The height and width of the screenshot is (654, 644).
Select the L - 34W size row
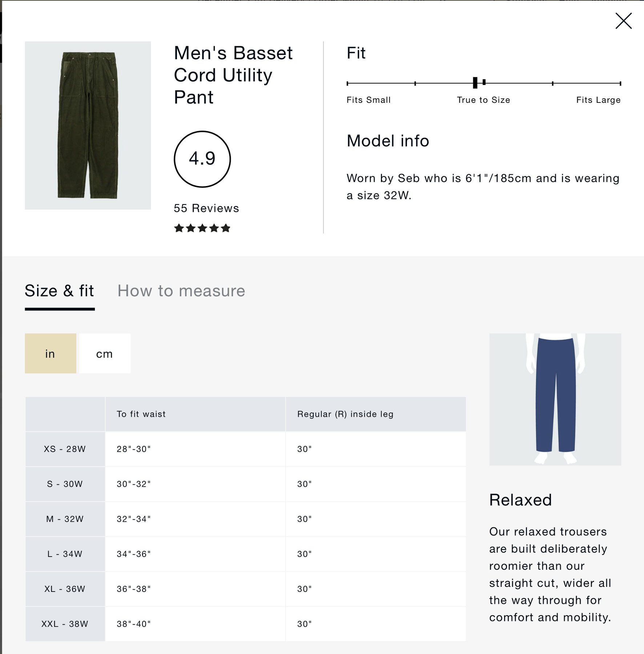pyautogui.click(x=65, y=554)
